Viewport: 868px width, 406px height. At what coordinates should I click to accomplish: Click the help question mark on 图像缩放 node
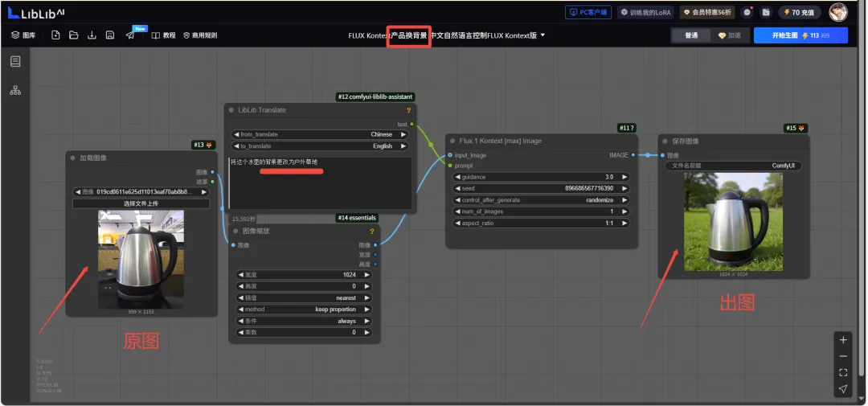372,231
